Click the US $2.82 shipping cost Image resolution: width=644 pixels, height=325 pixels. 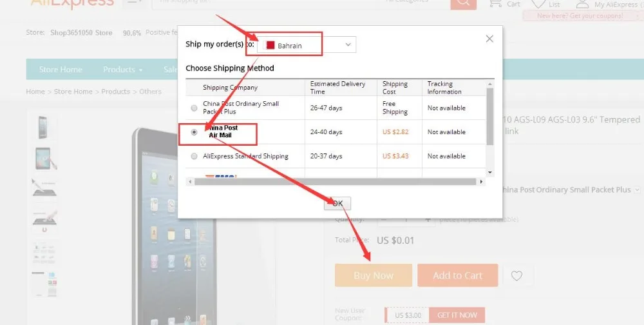(395, 132)
